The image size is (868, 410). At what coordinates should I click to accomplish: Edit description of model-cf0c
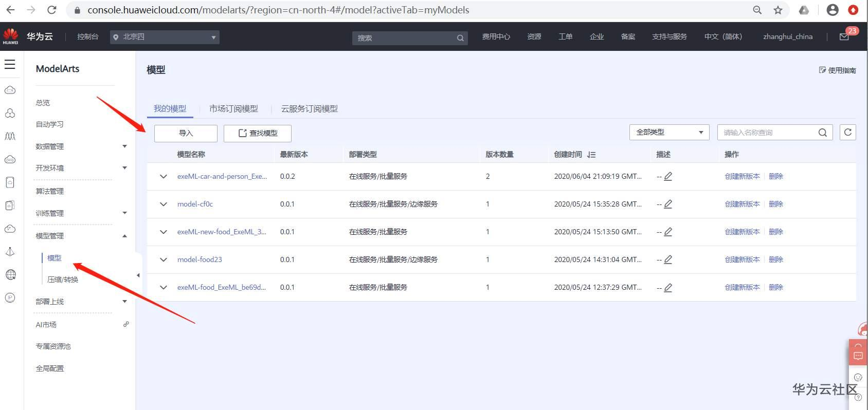(x=668, y=204)
